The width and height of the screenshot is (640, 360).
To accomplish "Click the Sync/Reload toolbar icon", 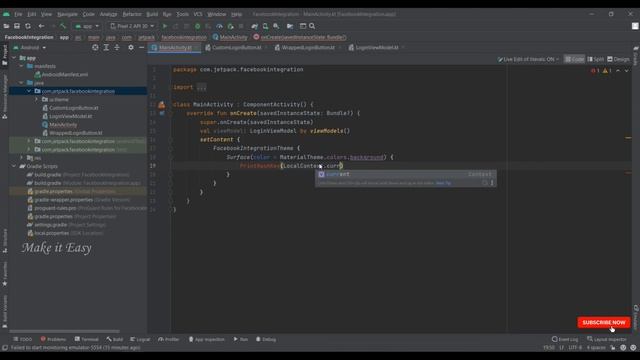I will (x=28, y=26).
